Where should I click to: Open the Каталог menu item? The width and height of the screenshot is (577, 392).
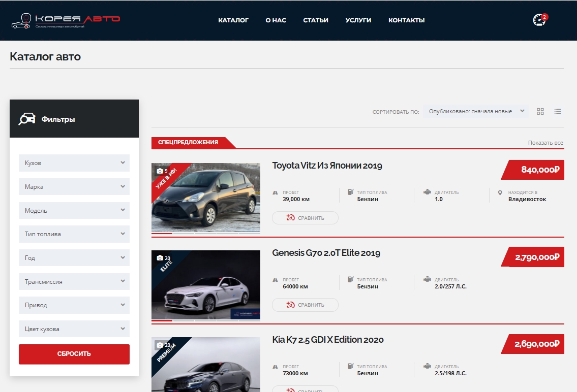(x=233, y=20)
